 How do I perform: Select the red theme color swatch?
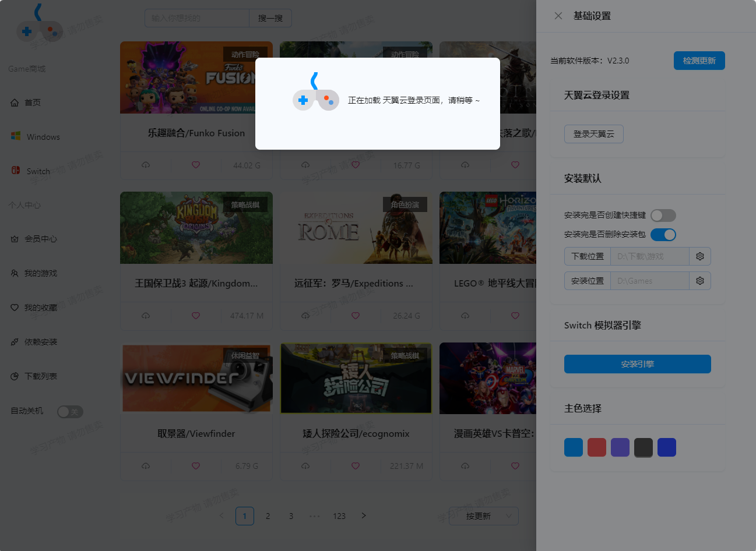click(597, 447)
